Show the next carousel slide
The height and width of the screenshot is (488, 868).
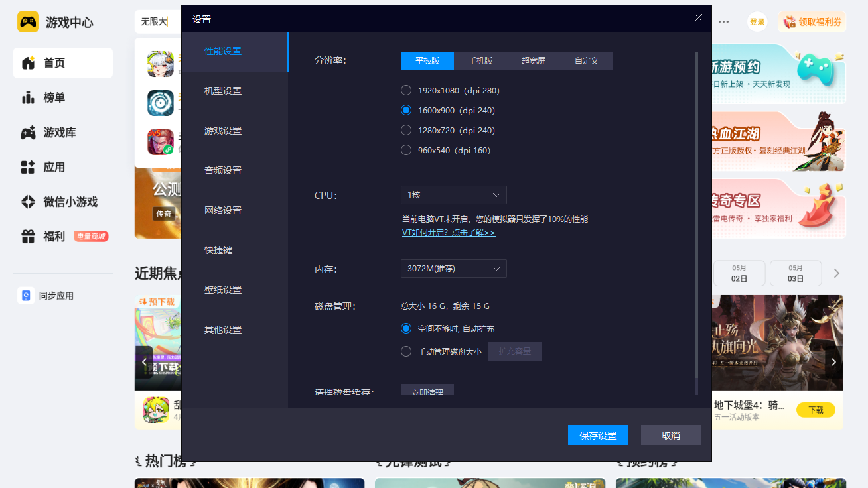pyautogui.click(x=834, y=362)
